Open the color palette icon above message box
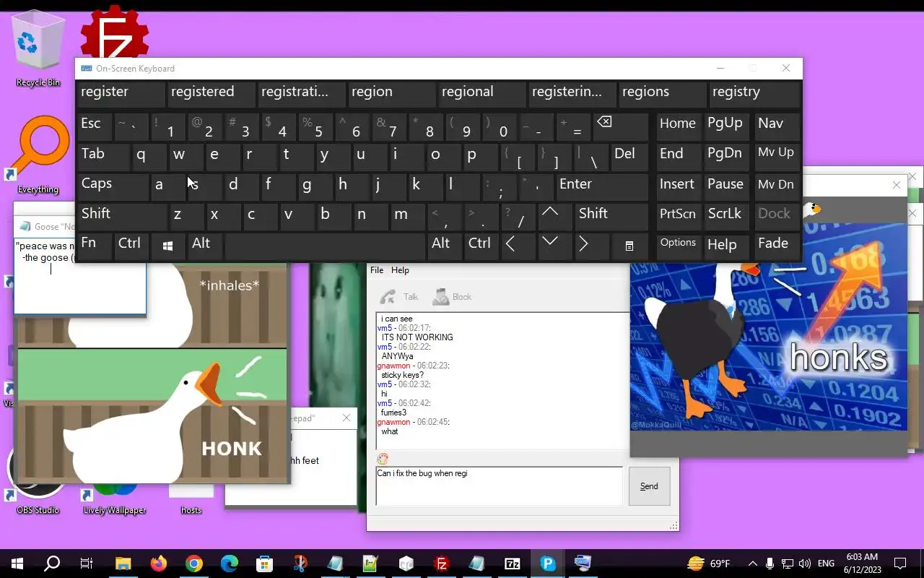The width and height of the screenshot is (924, 578). [383, 459]
